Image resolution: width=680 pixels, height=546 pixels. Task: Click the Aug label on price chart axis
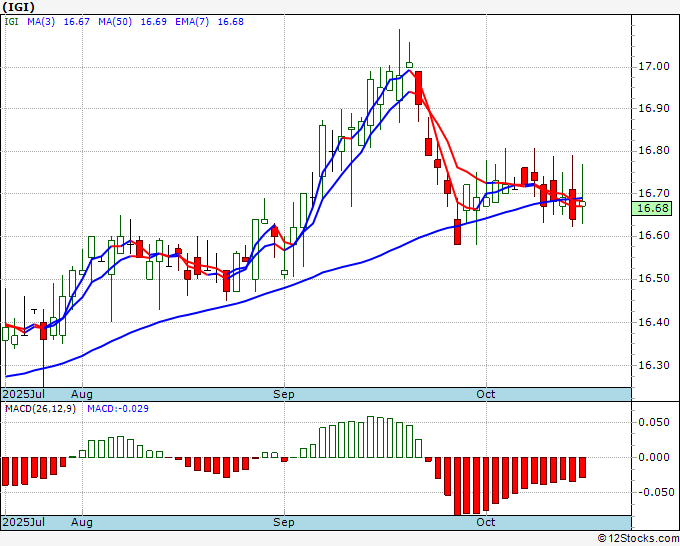pyautogui.click(x=82, y=394)
